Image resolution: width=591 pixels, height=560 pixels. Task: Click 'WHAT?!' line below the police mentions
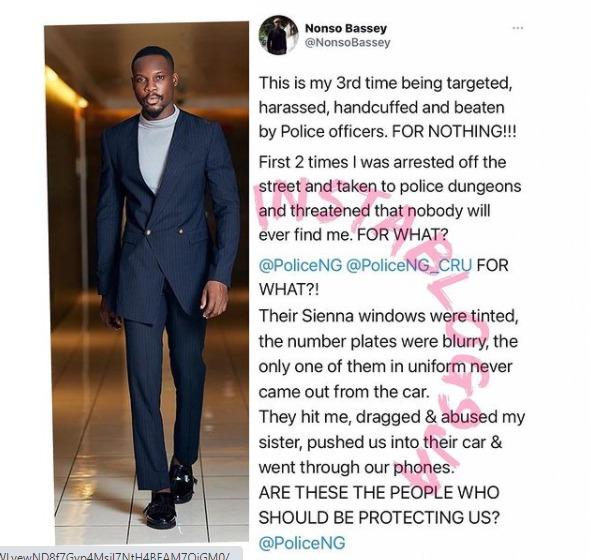point(289,289)
